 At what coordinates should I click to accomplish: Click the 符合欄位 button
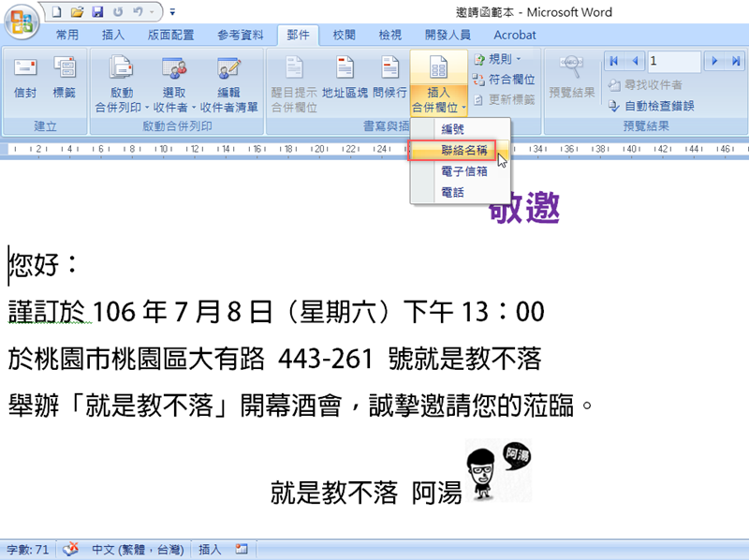(504, 80)
